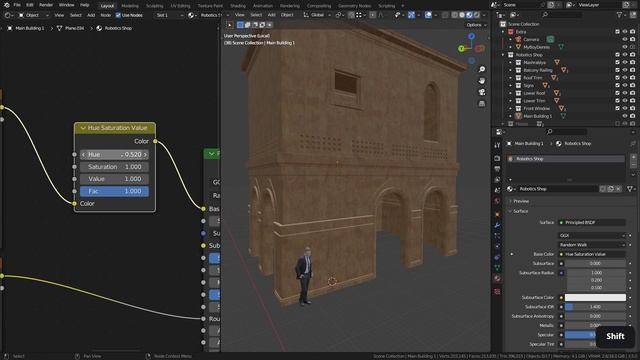
Task: Open the viewport Options dropdown
Action: [x=476, y=25]
